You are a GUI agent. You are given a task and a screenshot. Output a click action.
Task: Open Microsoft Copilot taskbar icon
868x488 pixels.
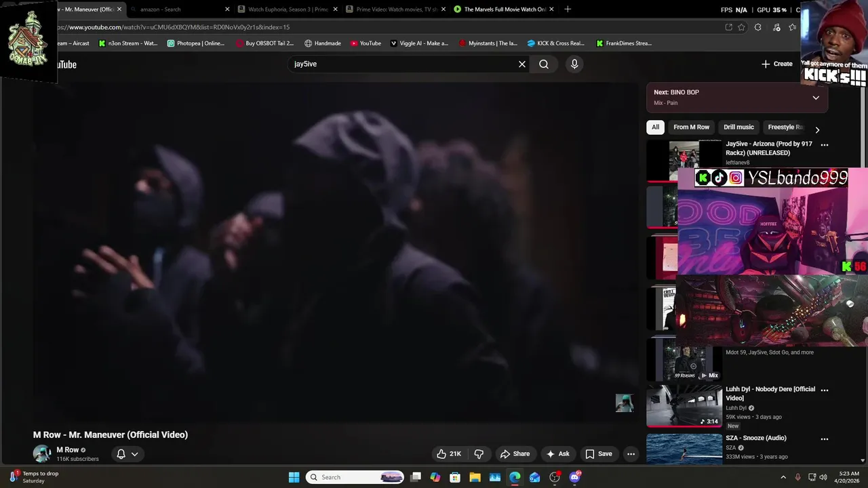pyautogui.click(x=435, y=477)
